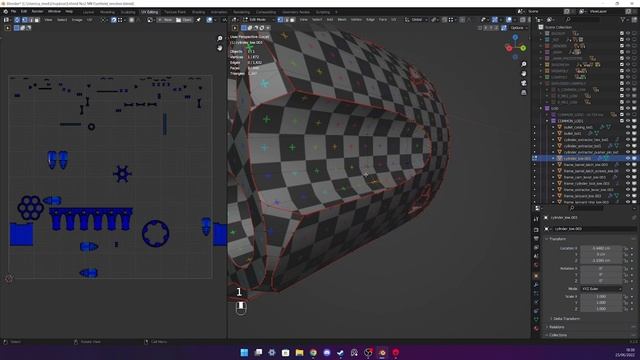Click Rotation X value field
The height and width of the screenshot is (360, 640).
click(601, 269)
